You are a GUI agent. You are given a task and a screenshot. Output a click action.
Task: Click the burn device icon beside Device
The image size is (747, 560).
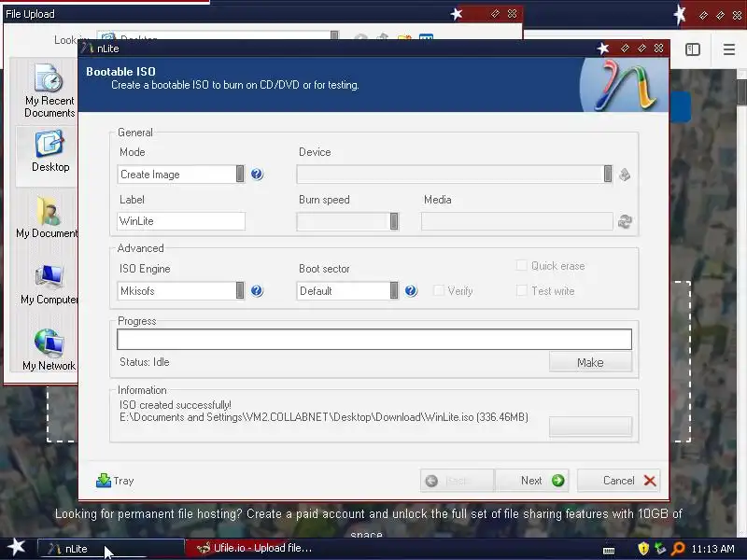[625, 175]
